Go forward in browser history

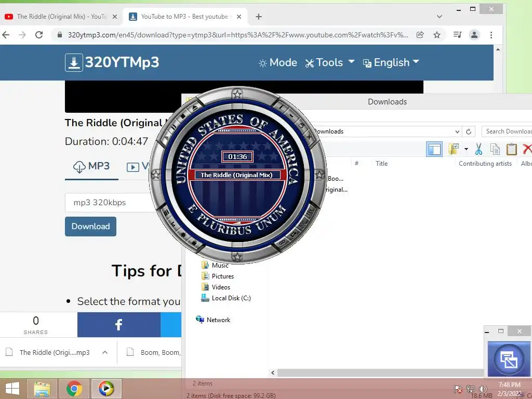point(22,35)
